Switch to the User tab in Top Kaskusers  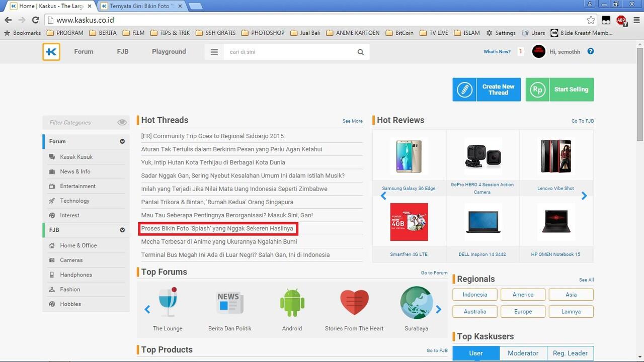coord(476,353)
